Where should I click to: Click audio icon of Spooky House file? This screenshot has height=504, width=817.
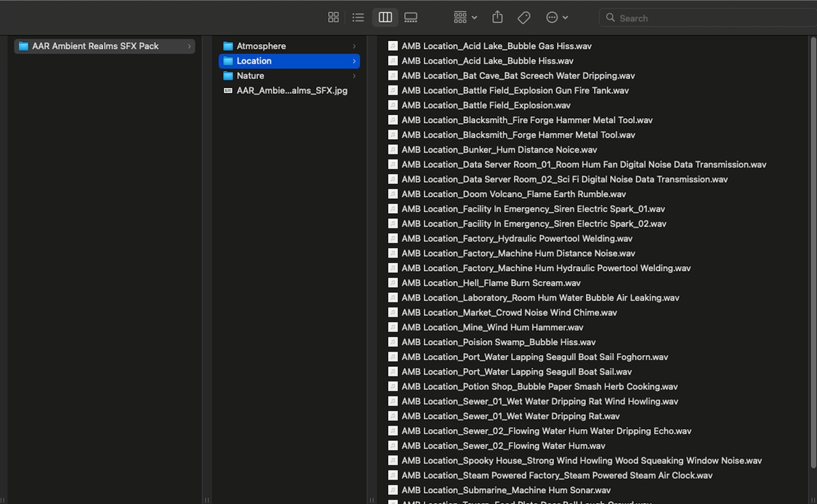pos(393,461)
